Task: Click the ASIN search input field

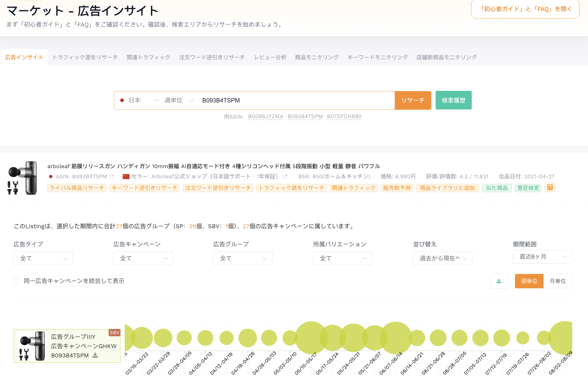Action: pos(296,100)
